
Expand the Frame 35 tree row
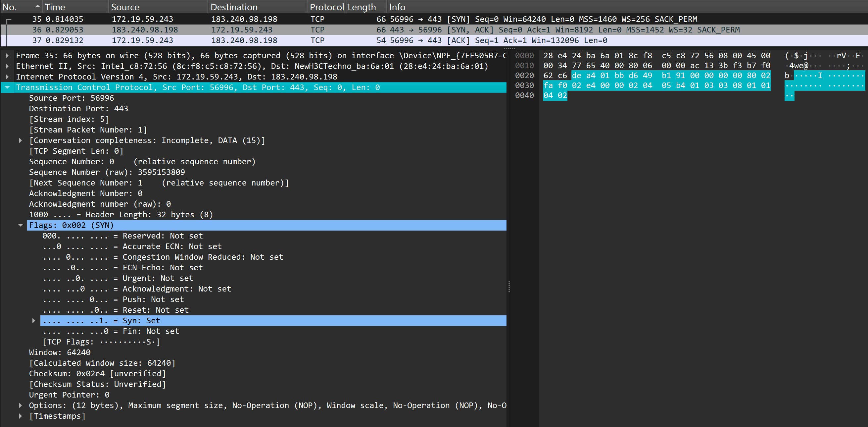click(x=7, y=56)
